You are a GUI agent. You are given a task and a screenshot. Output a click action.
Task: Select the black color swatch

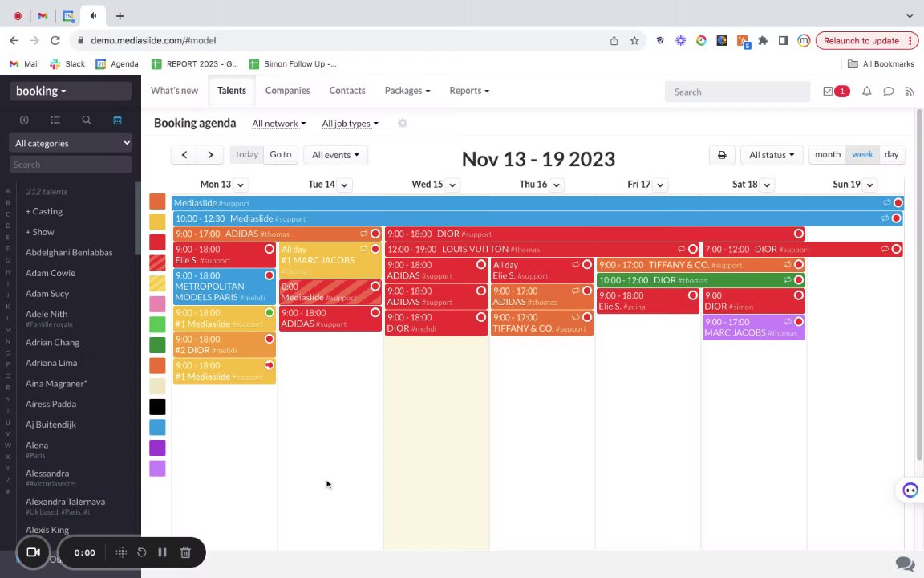157,406
